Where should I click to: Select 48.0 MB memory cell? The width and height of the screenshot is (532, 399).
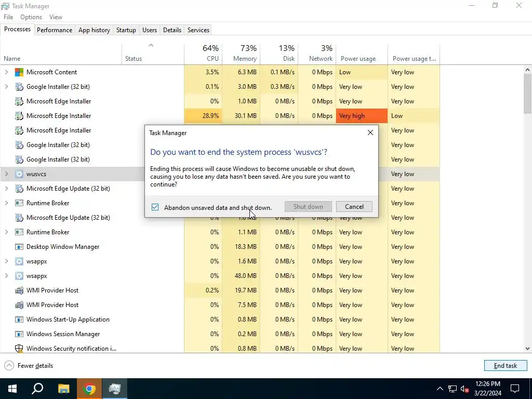241,276
